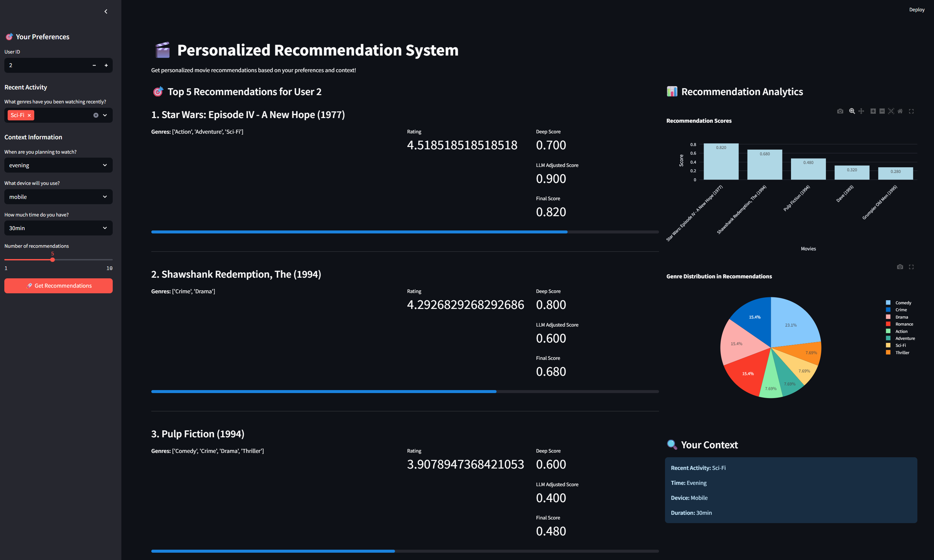
Task: Click the '1. Star Wars: Episode IV' heading
Action: (x=248, y=115)
